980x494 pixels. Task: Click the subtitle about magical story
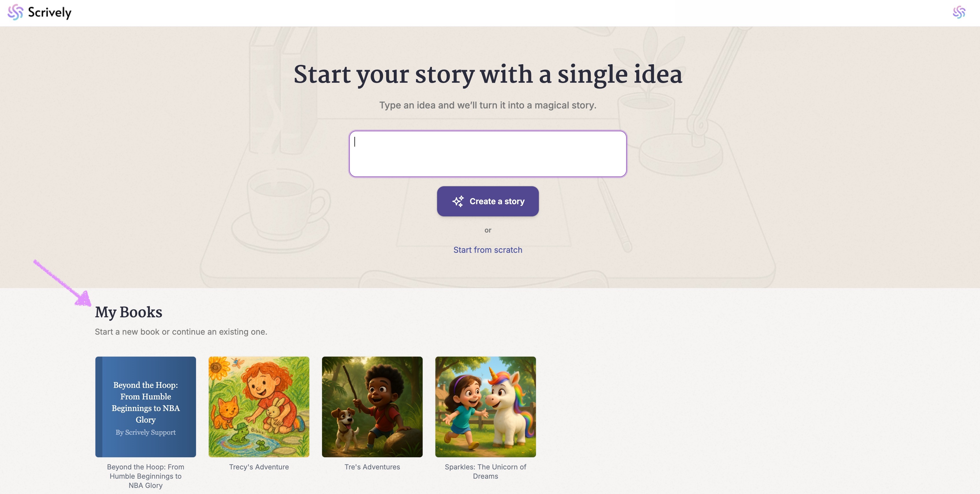tap(488, 105)
